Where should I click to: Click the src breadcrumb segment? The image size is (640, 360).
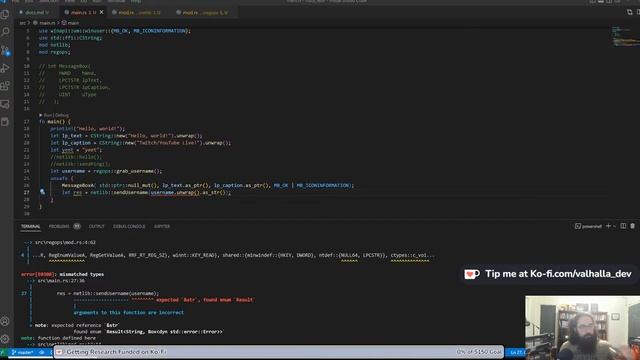pos(22,23)
